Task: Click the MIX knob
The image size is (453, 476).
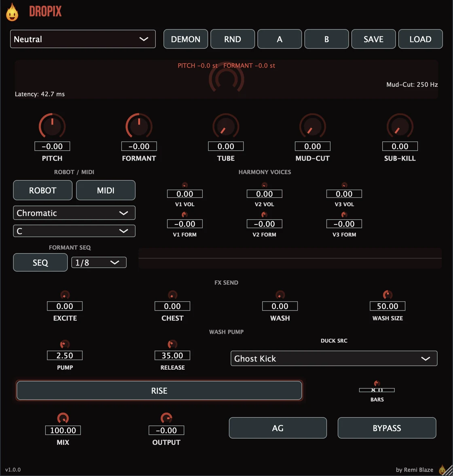Action: [x=63, y=418]
